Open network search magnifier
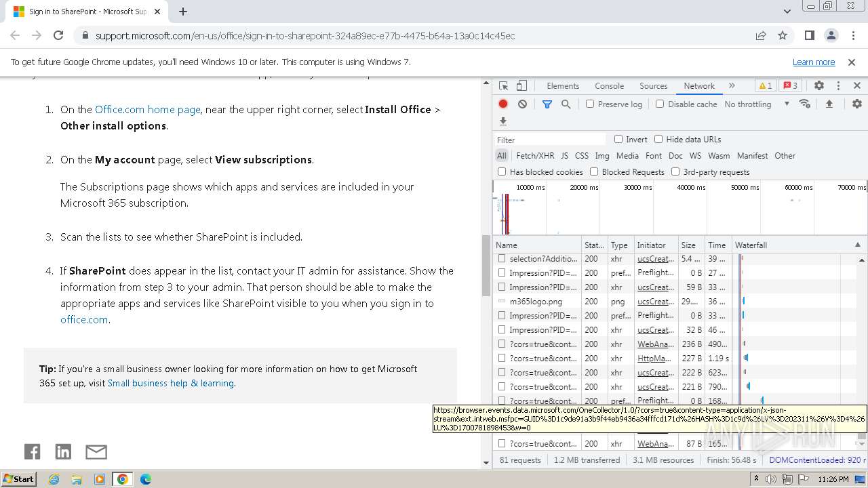The height and width of the screenshot is (488, 868). point(566,104)
